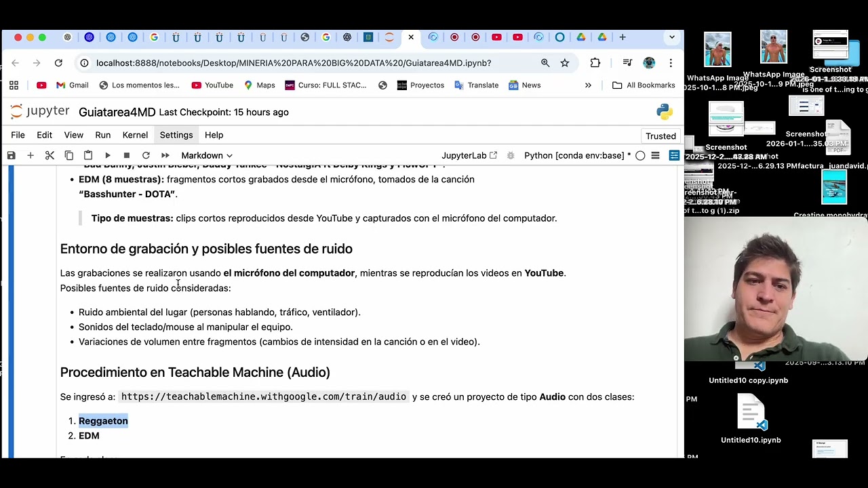The width and height of the screenshot is (868, 488).
Task: Cut the selected cell with scissors icon
Action: [50, 155]
